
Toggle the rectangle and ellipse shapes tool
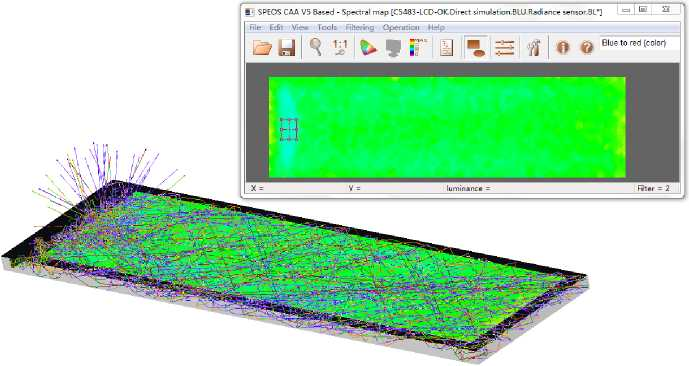pyautogui.click(x=476, y=47)
